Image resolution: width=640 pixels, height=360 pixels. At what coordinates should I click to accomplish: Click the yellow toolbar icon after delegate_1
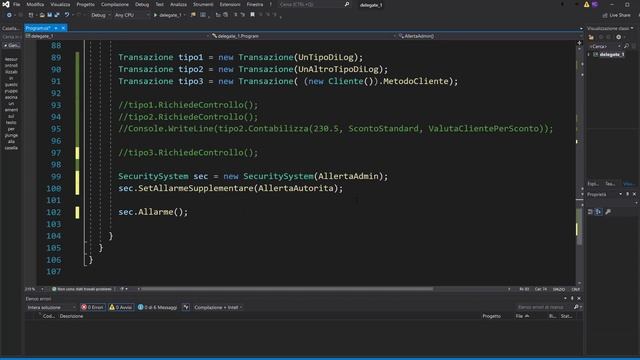193,15
